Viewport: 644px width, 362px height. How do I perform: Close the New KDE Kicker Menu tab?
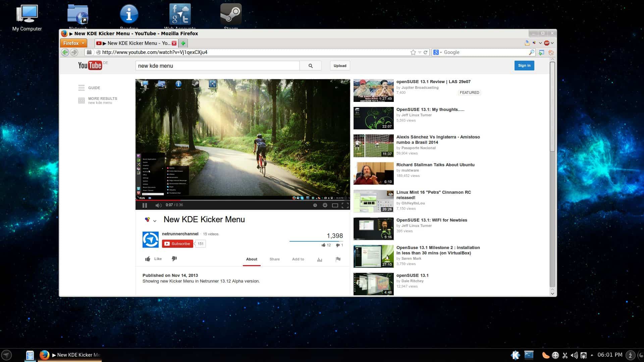(174, 43)
